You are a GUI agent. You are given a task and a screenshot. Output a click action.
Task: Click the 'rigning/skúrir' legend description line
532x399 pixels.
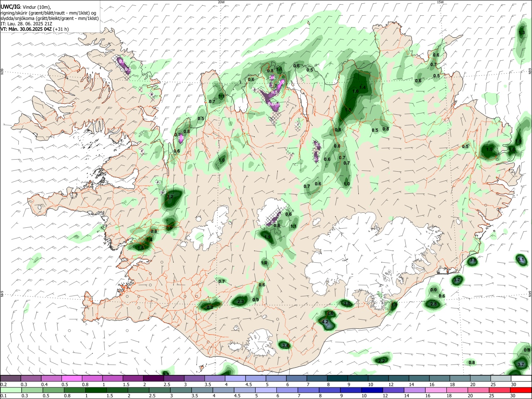coord(48,12)
